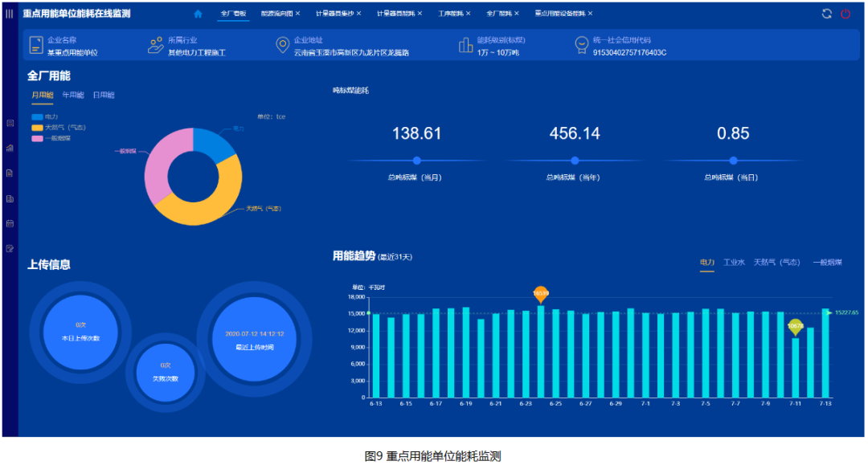Click the 456.14 yearly value
The image size is (868, 465).
(x=575, y=134)
